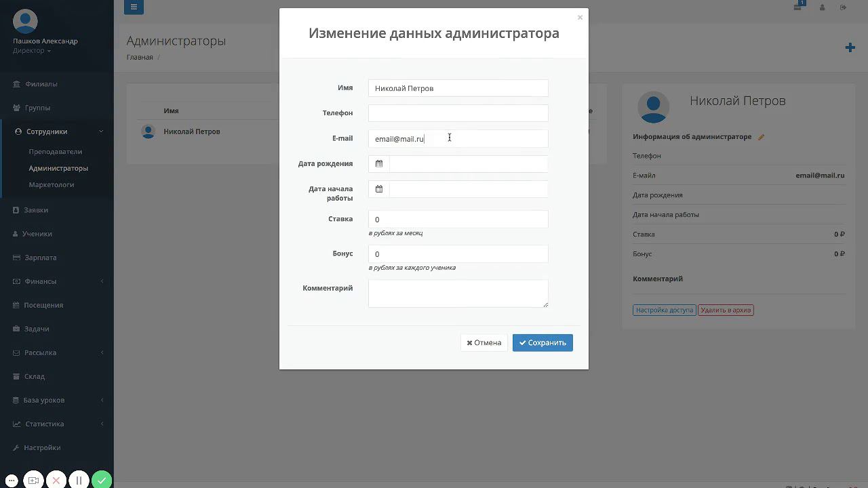Expand the Финансы sidebar section
Screen dimensions: 868x488
click(x=57, y=281)
